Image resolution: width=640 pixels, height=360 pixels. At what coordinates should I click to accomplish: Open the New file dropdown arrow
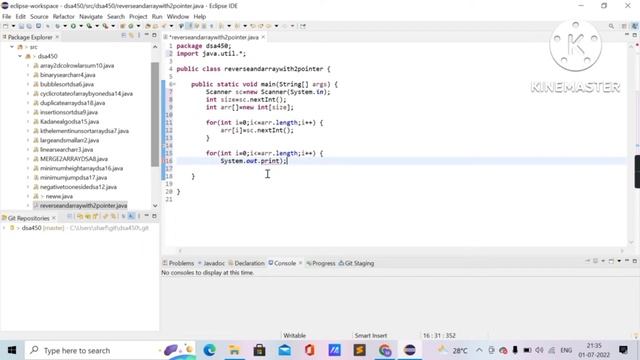click(x=13, y=26)
